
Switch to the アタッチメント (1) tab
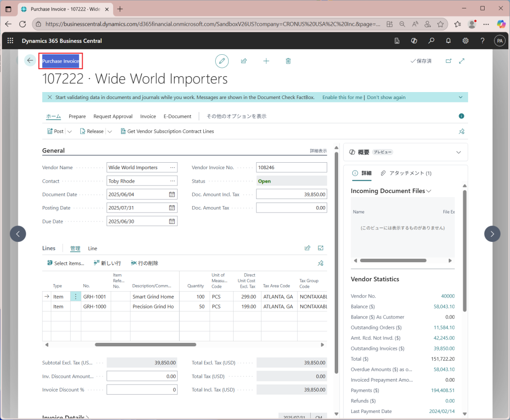point(406,173)
